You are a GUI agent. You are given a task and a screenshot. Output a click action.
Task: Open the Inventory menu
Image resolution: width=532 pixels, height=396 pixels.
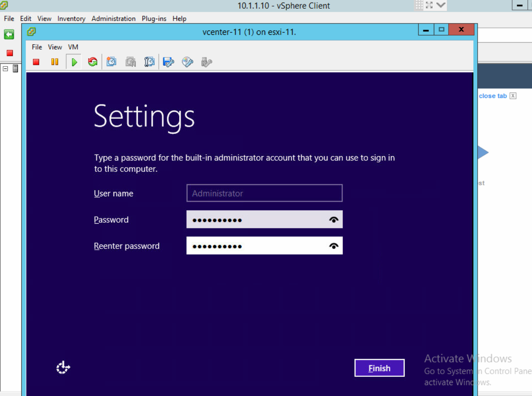click(x=71, y=19)
